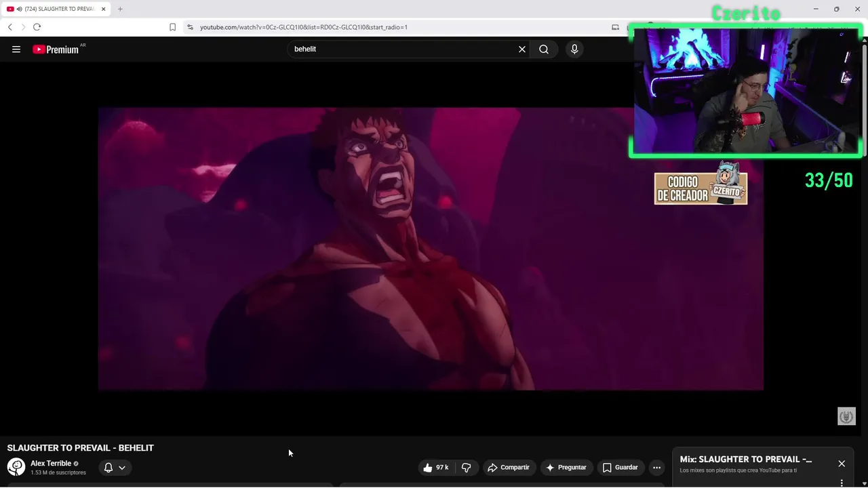The height and width of the screenshot is (488, 868).
Task: Click channel watermark in video corner
Action: click(x=846, y=416)
